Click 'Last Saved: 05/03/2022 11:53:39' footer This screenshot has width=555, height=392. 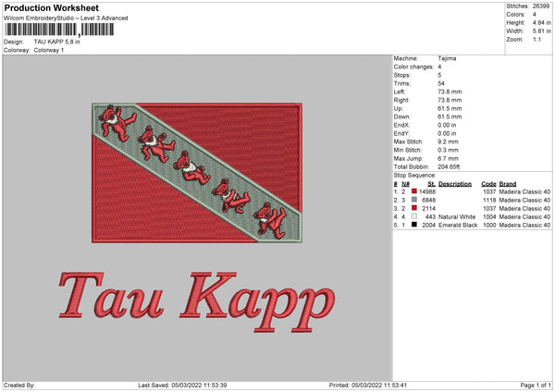(x=182, y=385)
